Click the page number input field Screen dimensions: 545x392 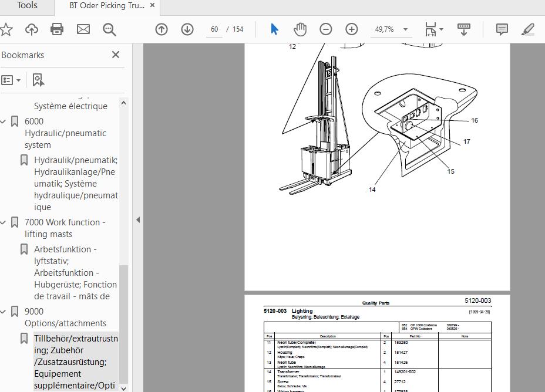coord(214,29)
